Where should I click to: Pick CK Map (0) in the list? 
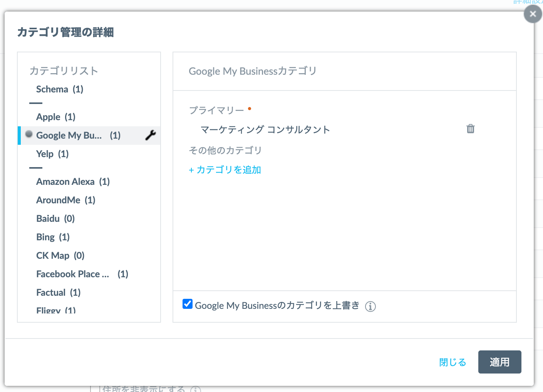coord(60,256)
